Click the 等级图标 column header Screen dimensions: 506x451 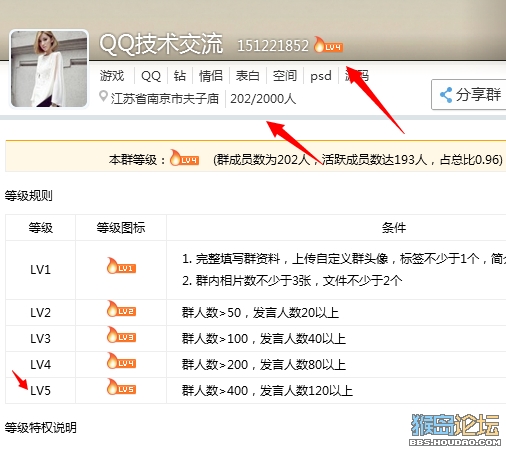[121, 228]
